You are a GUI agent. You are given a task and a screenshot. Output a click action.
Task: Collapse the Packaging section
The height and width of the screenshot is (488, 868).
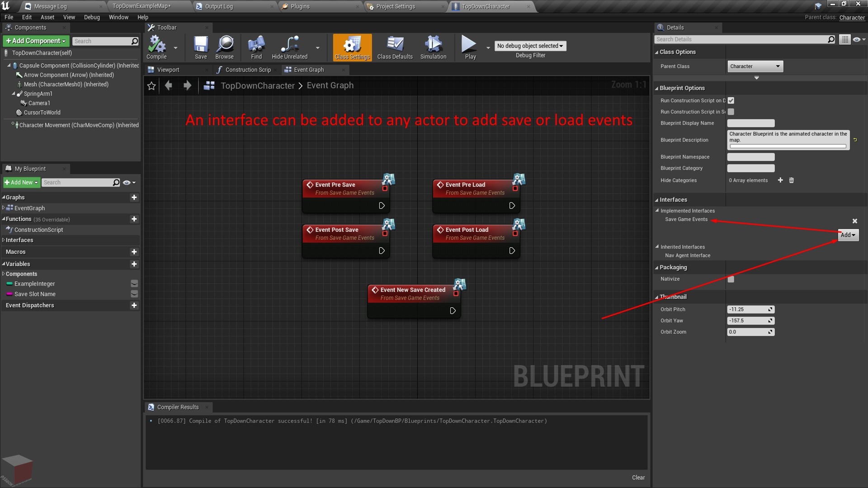tap(657, 268)
